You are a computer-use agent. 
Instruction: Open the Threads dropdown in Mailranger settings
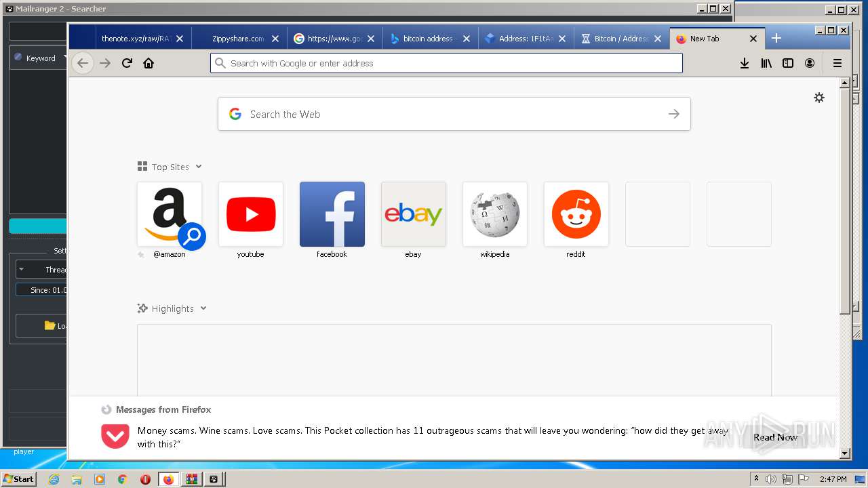point(41,270)
